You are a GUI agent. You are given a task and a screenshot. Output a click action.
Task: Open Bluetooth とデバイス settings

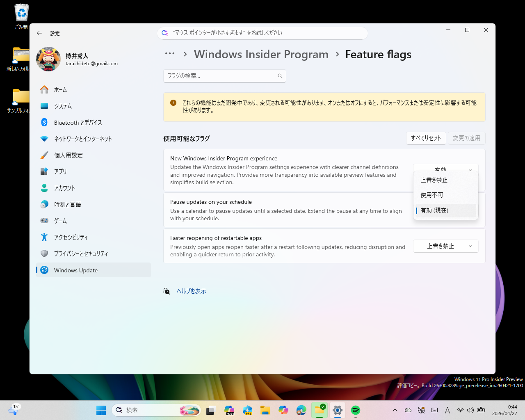tap(78, 122)
